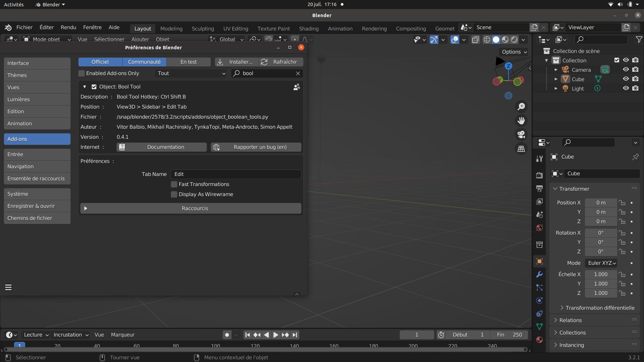Image resolution: width=644 pixels, height=362 pixels.
Task: Disable Light in renders camera icon
Action: [x=635, y=88]
